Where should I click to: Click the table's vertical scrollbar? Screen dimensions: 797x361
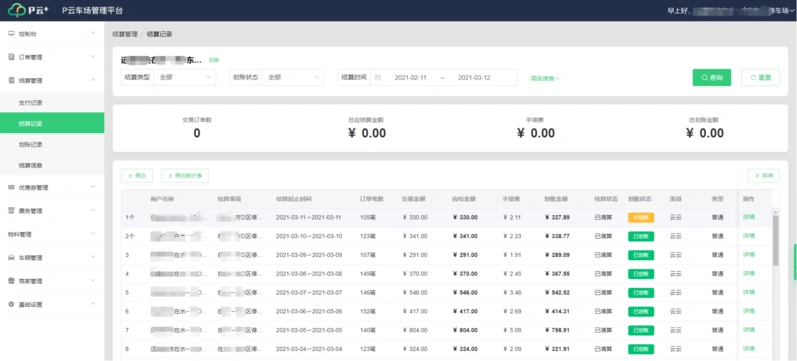coord(776,240)
